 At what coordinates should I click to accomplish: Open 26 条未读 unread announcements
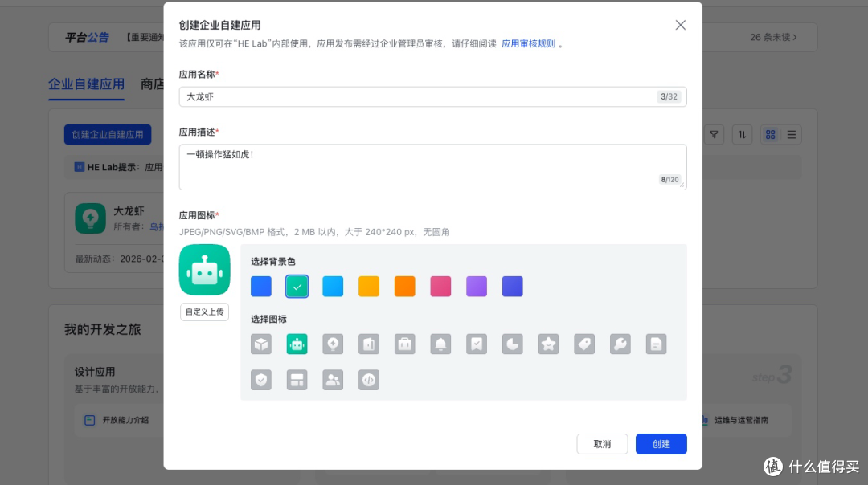pos(773,37)
